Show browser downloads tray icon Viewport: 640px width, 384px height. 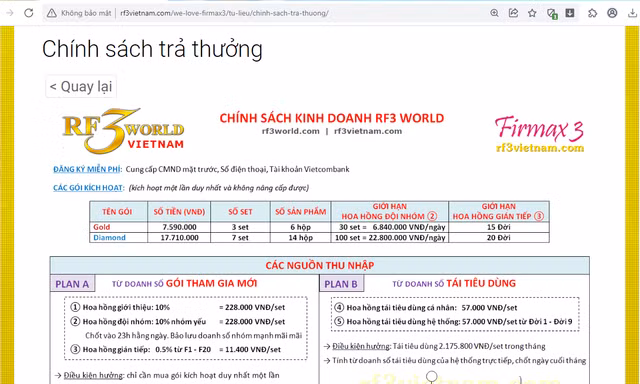[x=632, y=13]
